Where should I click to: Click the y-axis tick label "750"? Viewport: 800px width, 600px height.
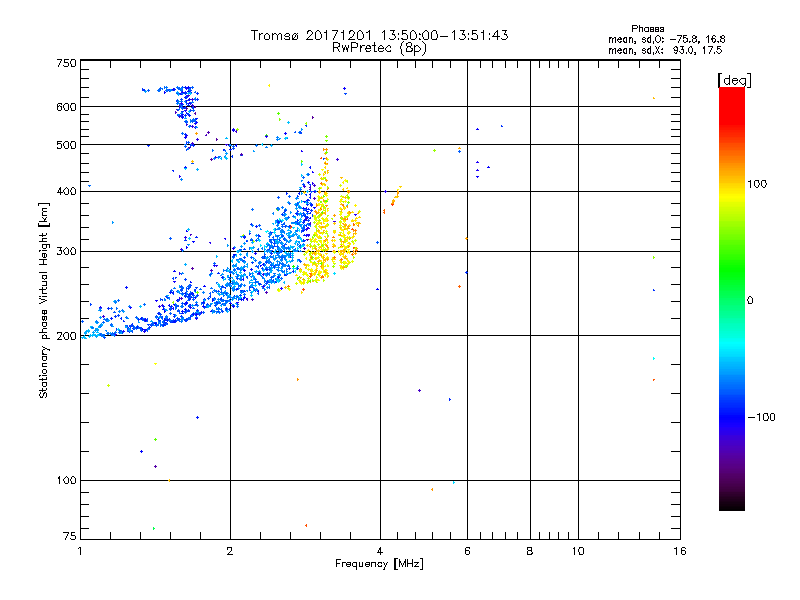[x=66, y=63]
